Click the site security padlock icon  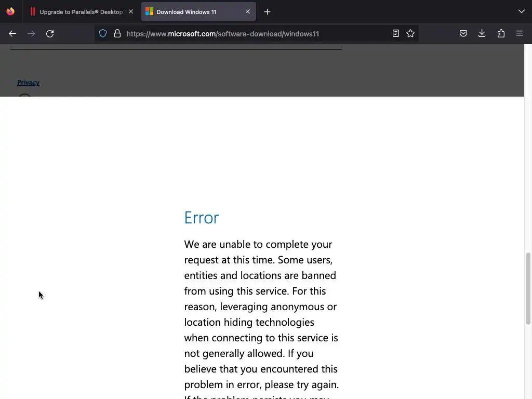[117, 33]
